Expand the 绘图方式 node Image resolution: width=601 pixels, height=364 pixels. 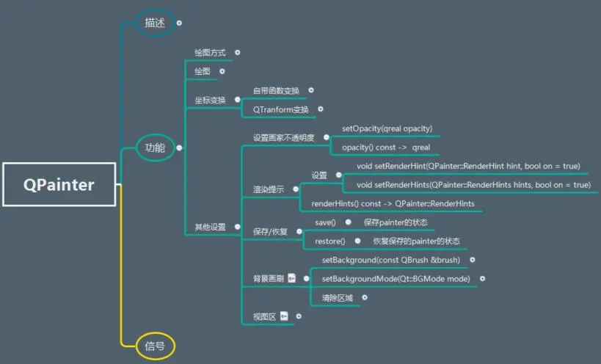coord(237,53)
